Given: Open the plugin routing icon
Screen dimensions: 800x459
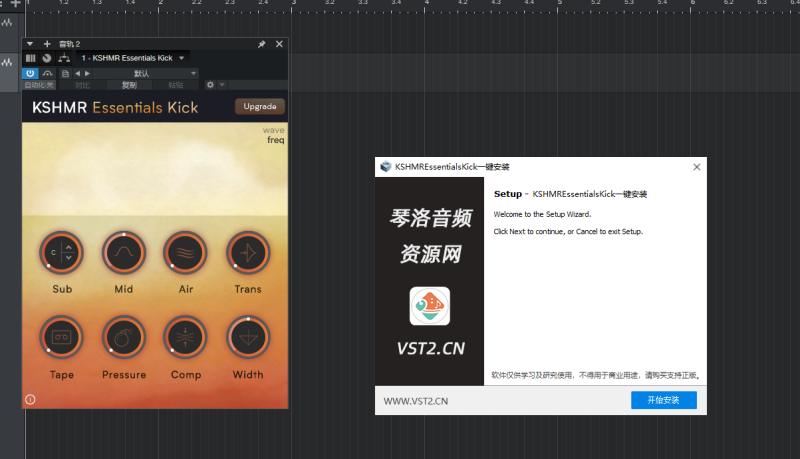Looking at the screenshot, I should pos(65,58).
